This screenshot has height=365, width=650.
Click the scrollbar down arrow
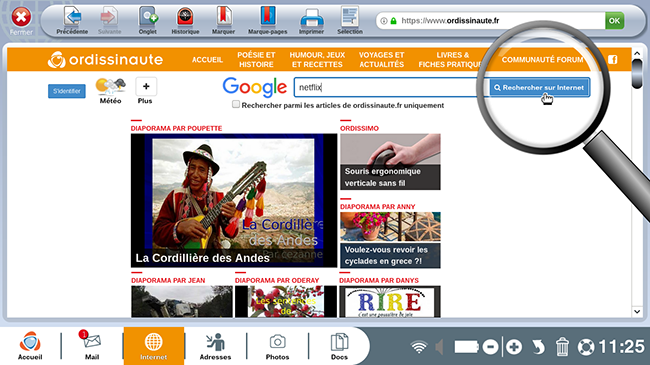637,311
